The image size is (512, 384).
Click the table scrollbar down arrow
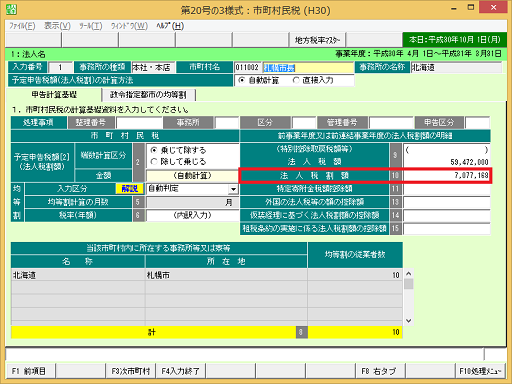tap(409, 321)
